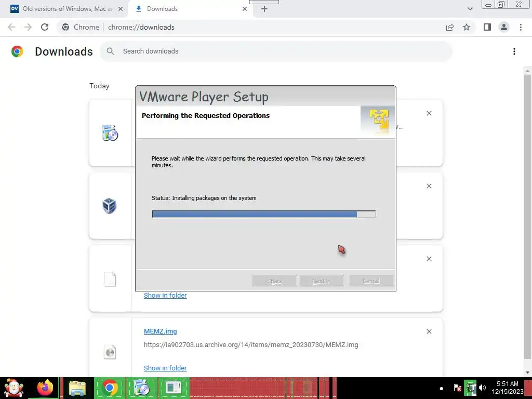Open a new tab with plus button

(x=264, y=9)
